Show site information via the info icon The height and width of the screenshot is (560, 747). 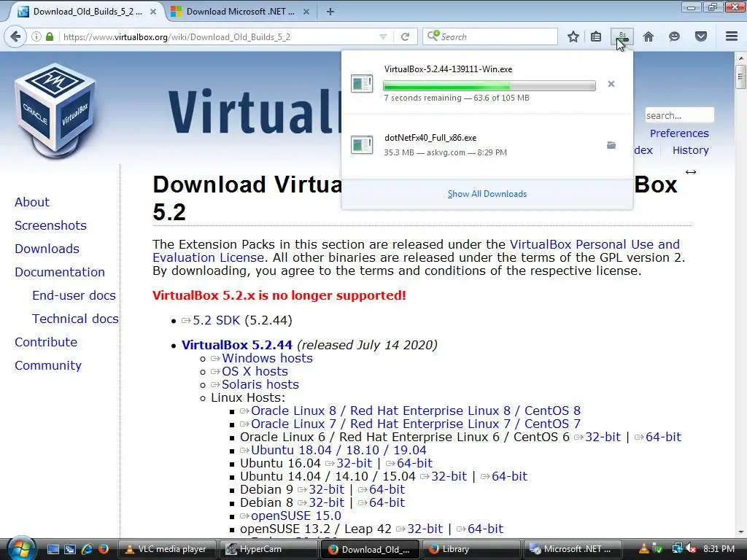tap(36, 36)
